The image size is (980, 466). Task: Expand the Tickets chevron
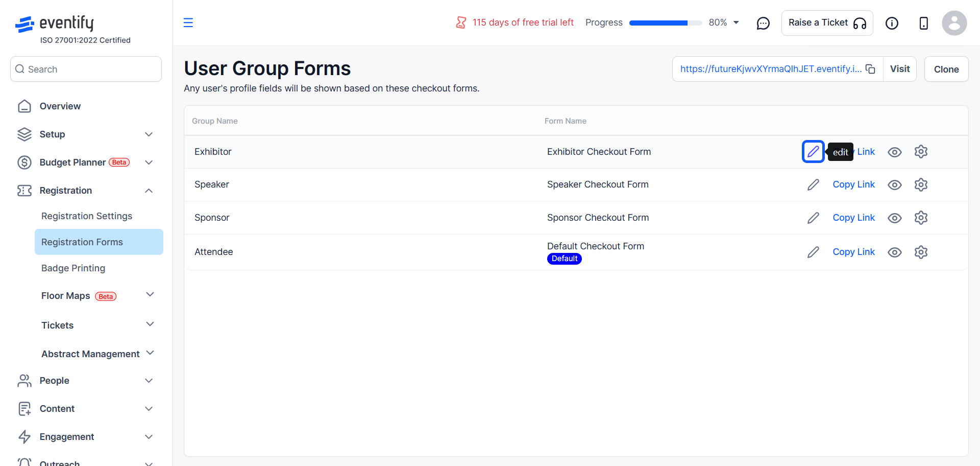pyautogui.click(x=150, y=324)
